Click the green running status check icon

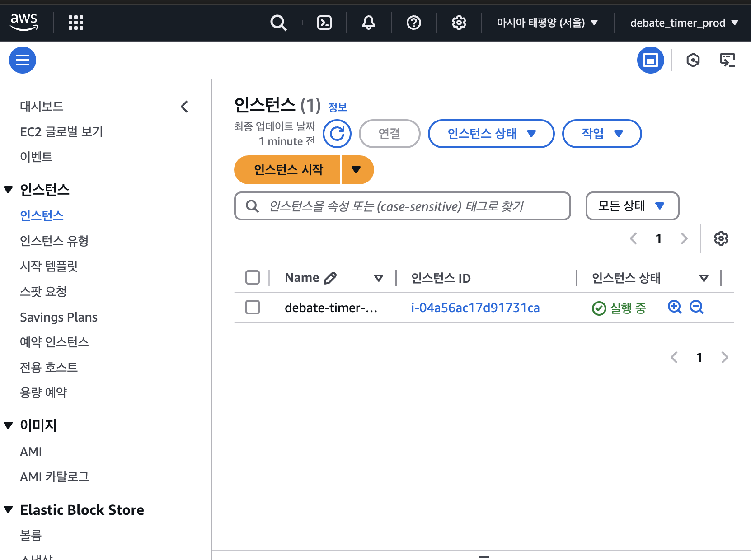point(599,308)
